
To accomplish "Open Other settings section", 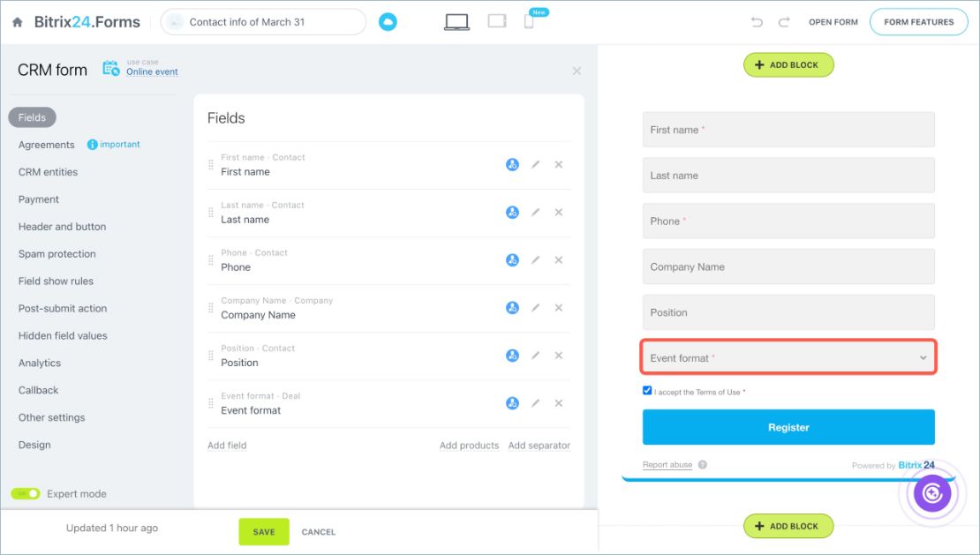I will 51,417.
